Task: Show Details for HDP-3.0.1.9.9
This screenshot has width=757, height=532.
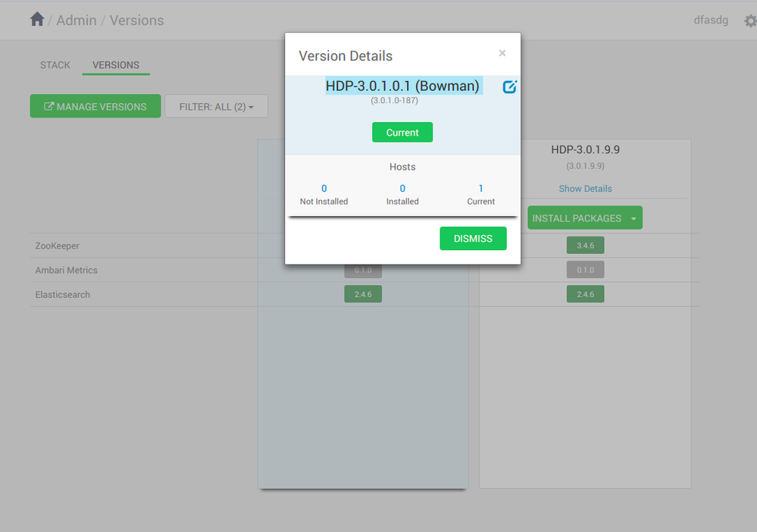Action: [585, 189]
